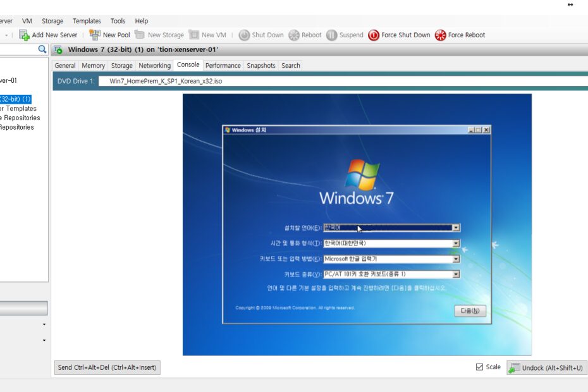Click the Add New Server label
The width and height of the screenshot is (588, 392).
tap(54, 35)
